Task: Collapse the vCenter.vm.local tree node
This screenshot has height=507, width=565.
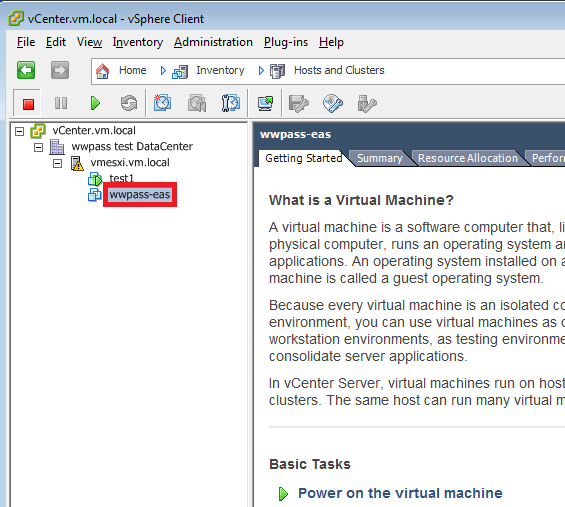Action: pyautogui.click(x=19, y=131)
